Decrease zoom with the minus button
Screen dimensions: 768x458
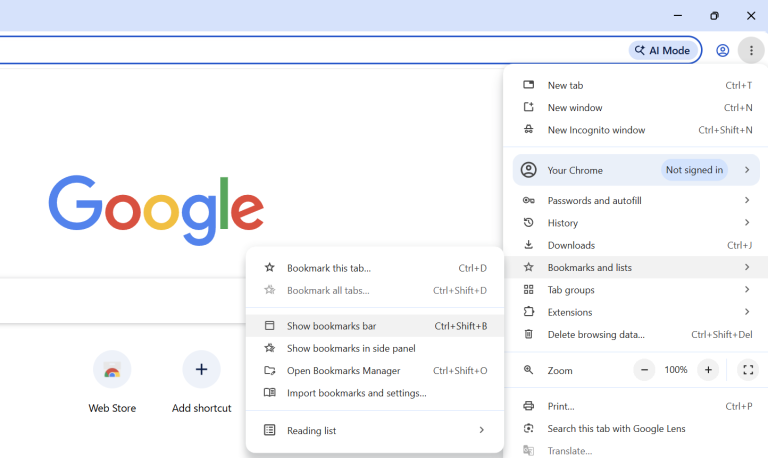pyautogui.click(x=645, y=370)
